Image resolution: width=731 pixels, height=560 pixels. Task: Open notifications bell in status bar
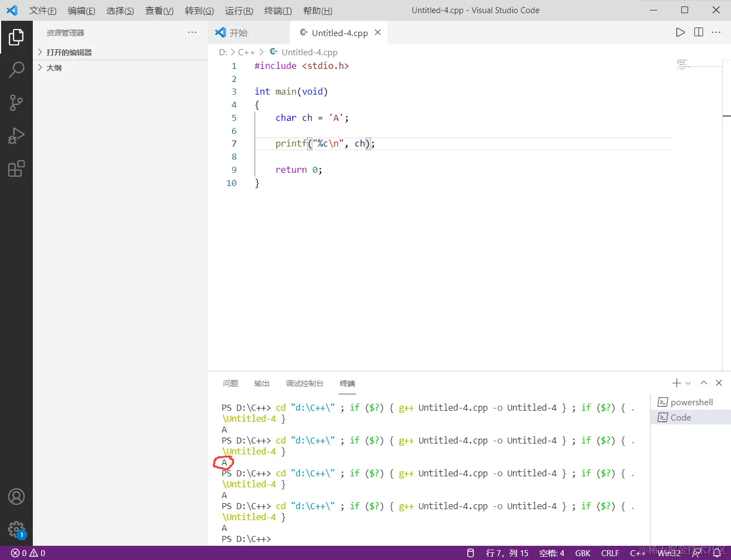tap(717, 553)
